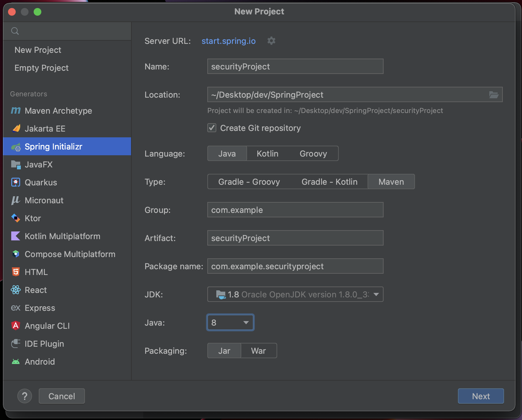Click the Name input field
Screen dimensions: 522x420
click(295, 66)
